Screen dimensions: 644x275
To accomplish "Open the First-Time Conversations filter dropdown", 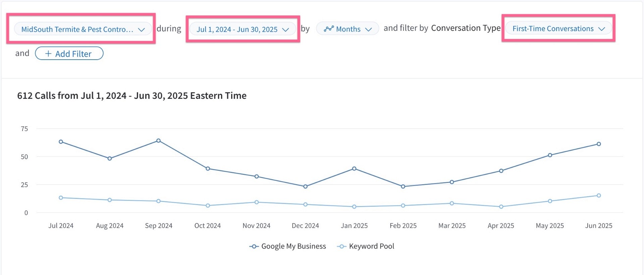I will 558,28.
